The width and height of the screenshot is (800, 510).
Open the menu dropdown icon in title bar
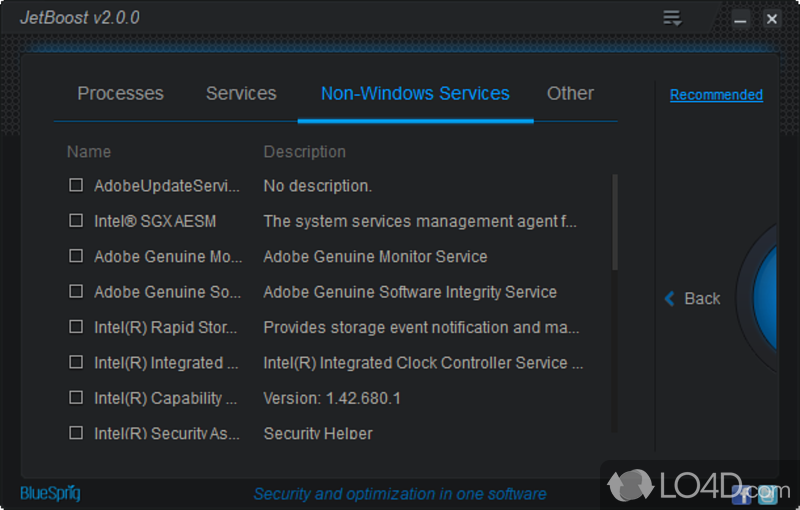[672, 18]
